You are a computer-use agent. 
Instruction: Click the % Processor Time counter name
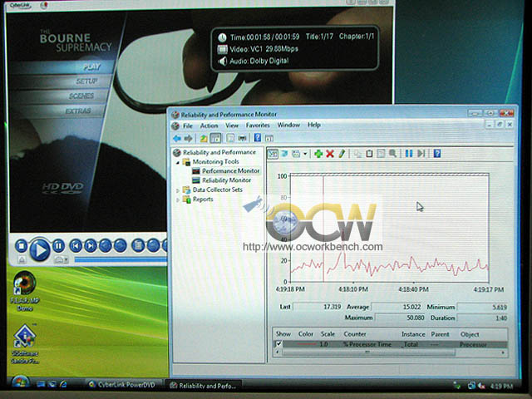(x=367, y=344)
